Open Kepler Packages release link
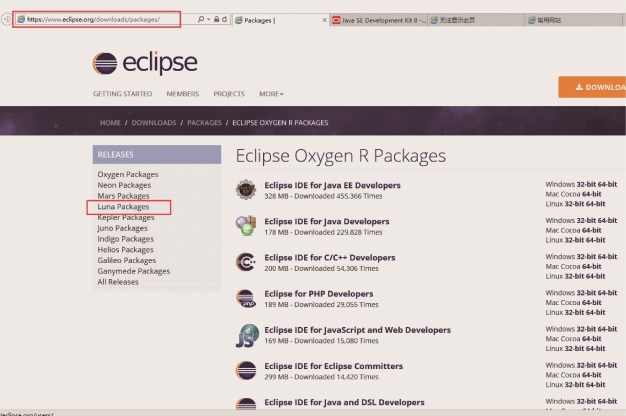The width and height of the screenshot is (626, 416). tap(126, 218)
